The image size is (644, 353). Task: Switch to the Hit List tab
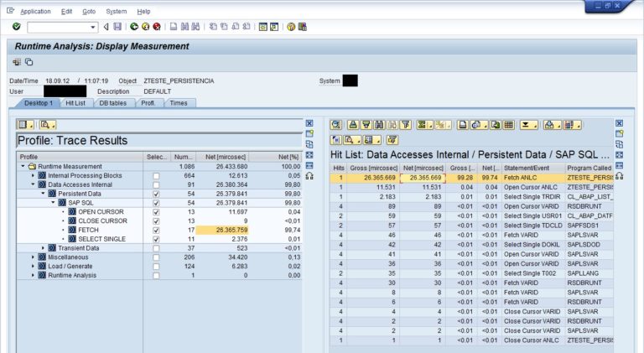click(75, 102)
